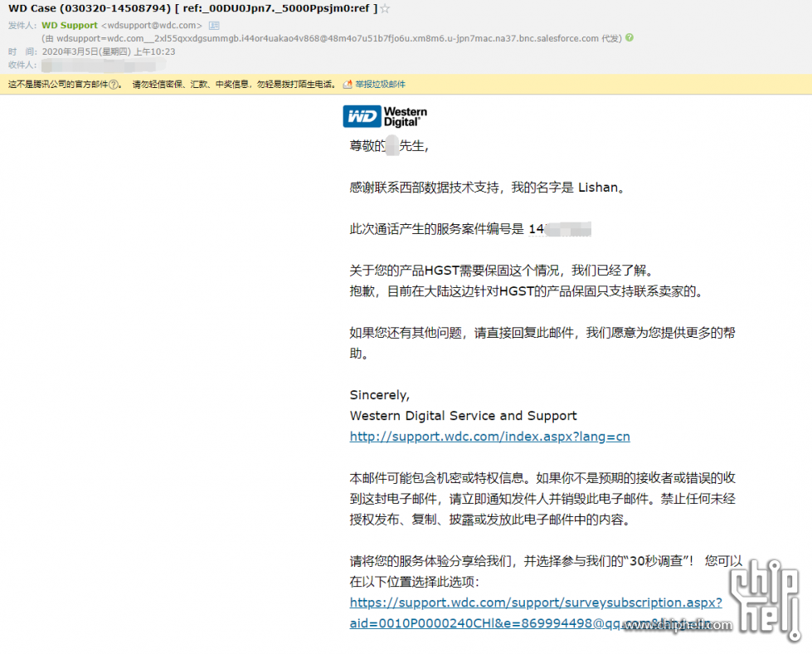This screenshot has height=654, width=812.
Task: Click the confidentiality notice 本邮件可能包含机密
Action: [542, 499]
